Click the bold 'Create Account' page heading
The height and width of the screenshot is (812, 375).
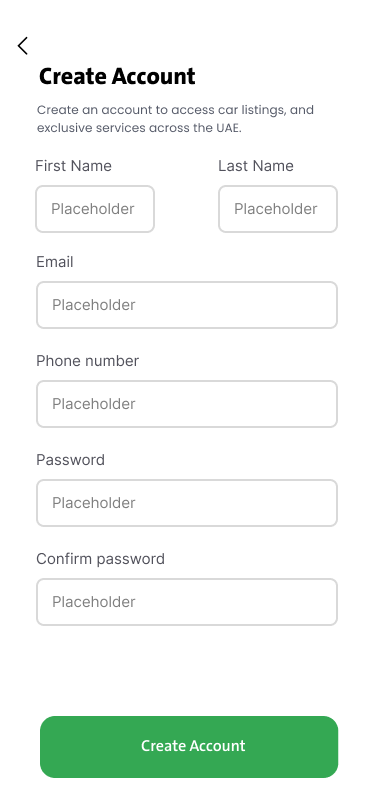click(x=117, y=77)
